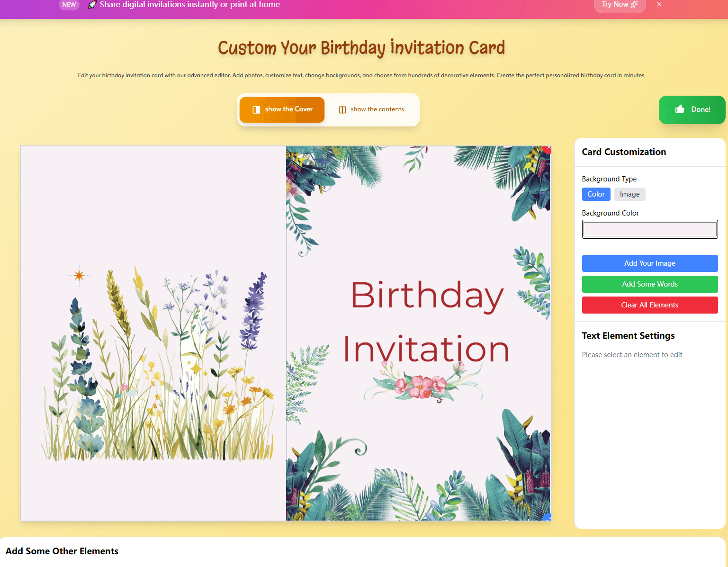The height and width of the screenshot is (567, 728).
Task: Click the red delete handle on card image
Action: click(548, 149)
